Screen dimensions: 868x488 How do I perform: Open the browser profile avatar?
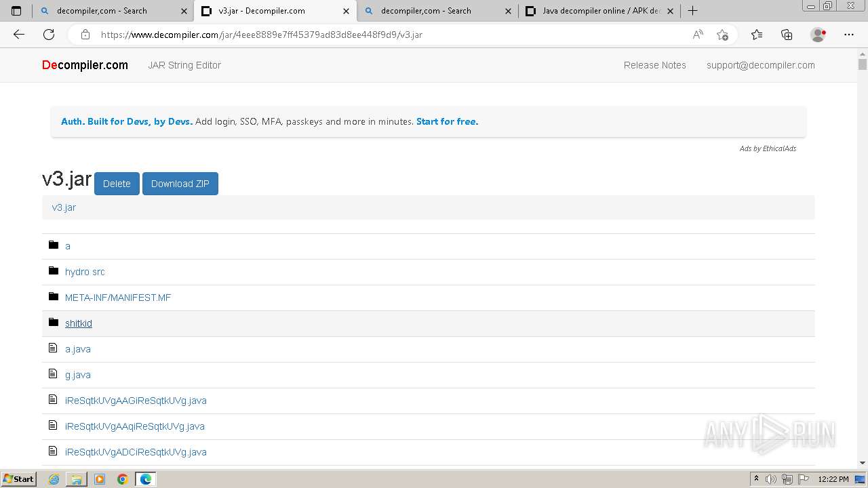[x=818, y=35]
